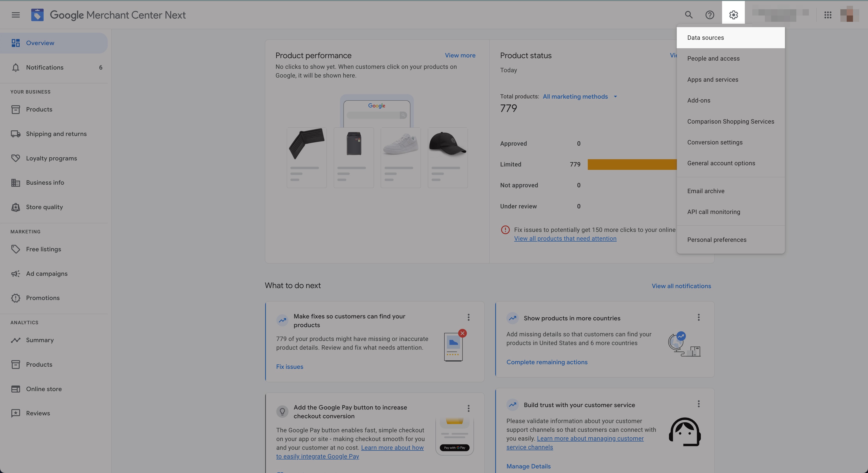Click View all notifications link
868x473 pixels.
(x=681, y=286)
